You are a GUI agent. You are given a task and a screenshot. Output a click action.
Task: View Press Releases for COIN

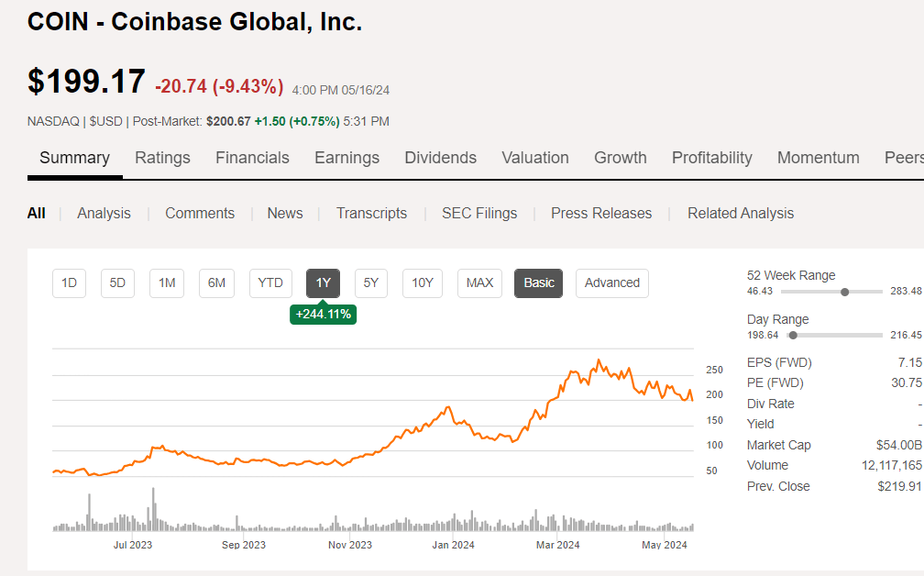coord(600,213)
